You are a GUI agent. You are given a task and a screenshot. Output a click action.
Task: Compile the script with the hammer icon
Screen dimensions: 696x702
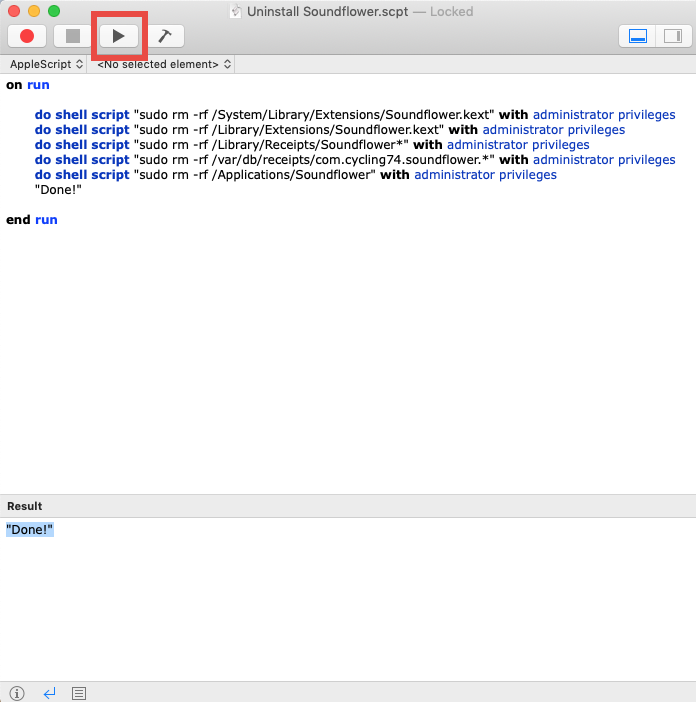[165, 36]
